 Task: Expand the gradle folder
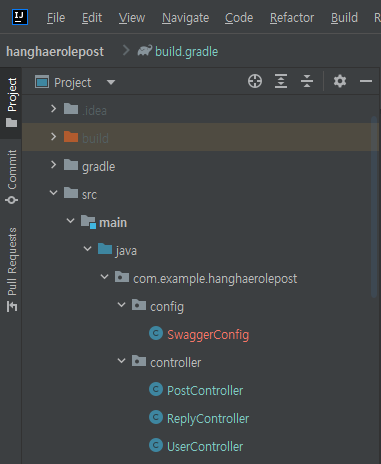(53, 164)
